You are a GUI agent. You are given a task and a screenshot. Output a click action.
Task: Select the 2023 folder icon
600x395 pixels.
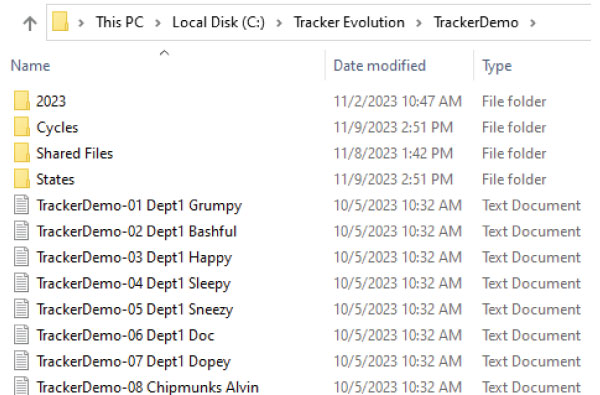21,101
